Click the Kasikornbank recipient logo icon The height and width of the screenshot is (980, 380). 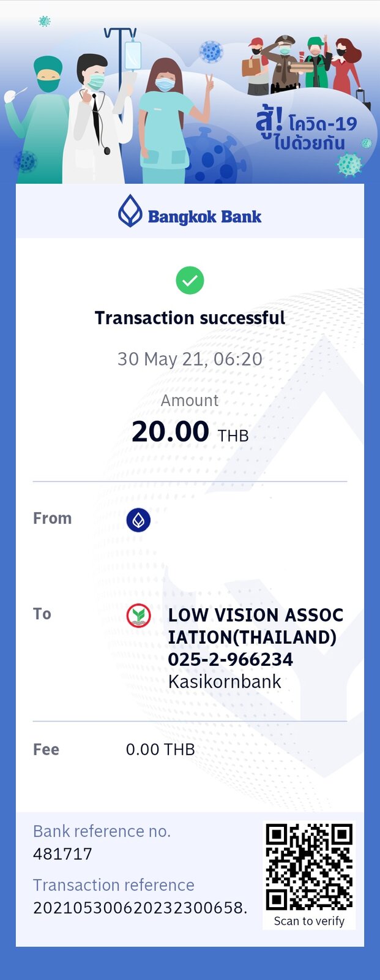(x=138, y=616)
